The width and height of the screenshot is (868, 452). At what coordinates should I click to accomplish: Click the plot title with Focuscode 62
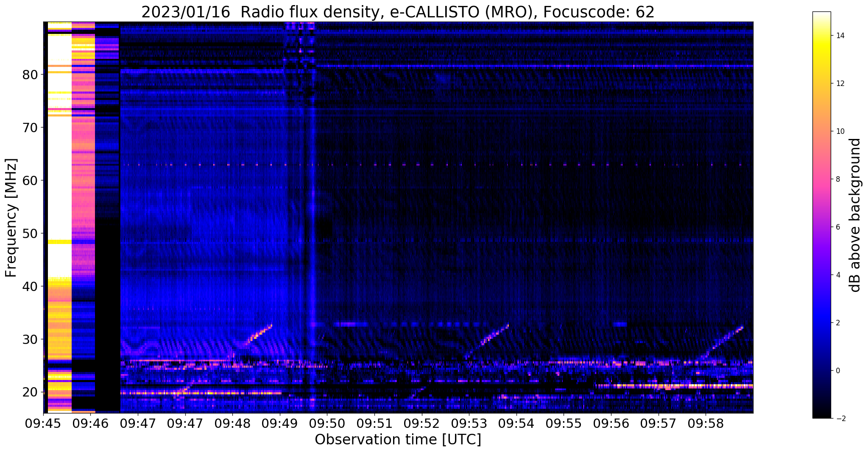[x=398, y=12]
